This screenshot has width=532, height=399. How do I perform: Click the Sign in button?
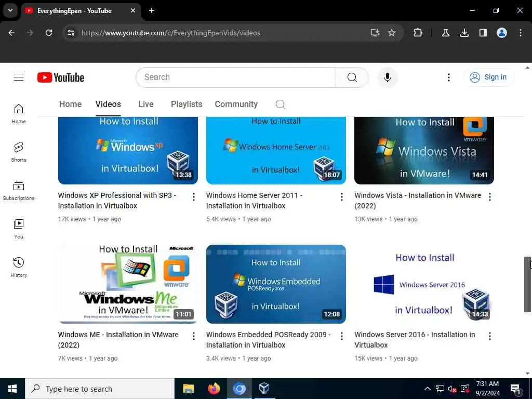tap(488, 77)
